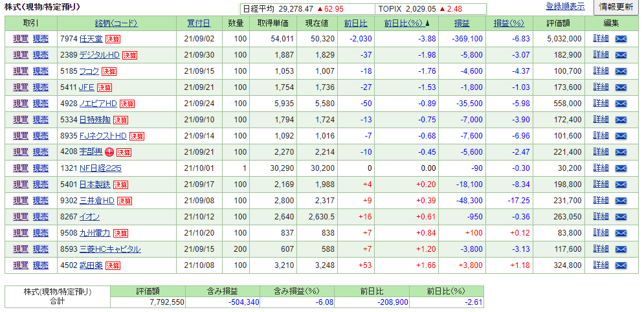The height and width of the screenshot is (312, 644).
Task: Open the mail alert icon for イオン
Action: (x=621, y=217)
